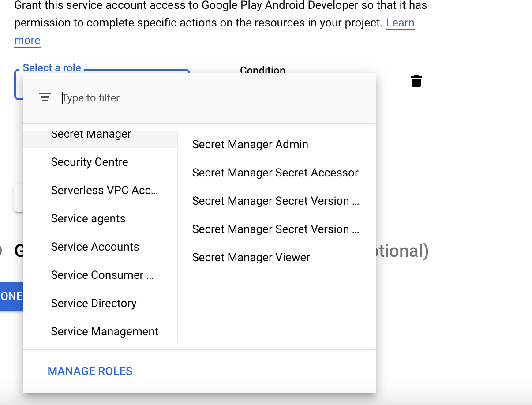The image size is (532, 405).
Task: Select the Security Centre category
Action: pyautogui.click(x=90, y=162)
